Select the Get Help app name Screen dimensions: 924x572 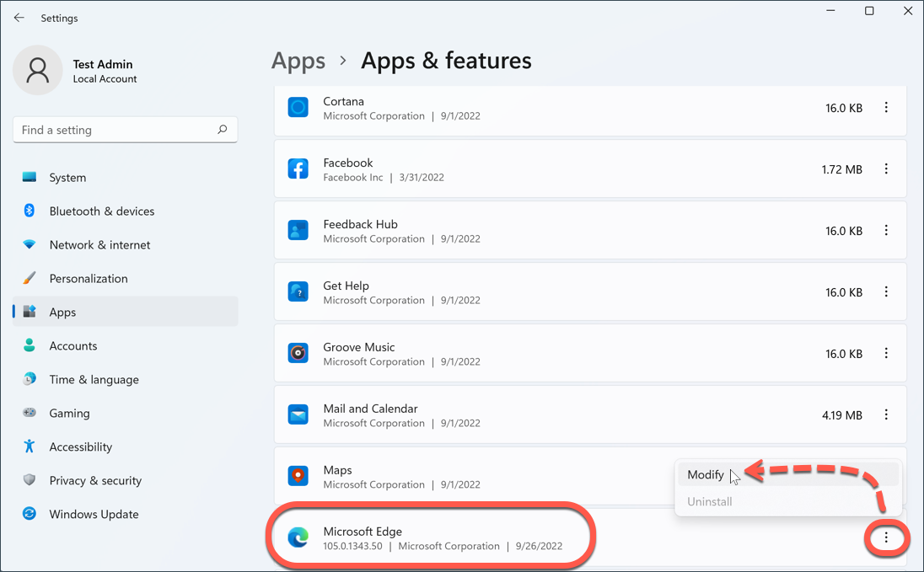point(346,286)
